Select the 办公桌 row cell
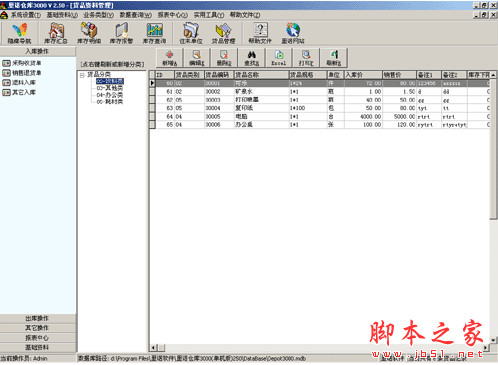Viewport: 498px width, 365px height. click(x=261, y=125)
